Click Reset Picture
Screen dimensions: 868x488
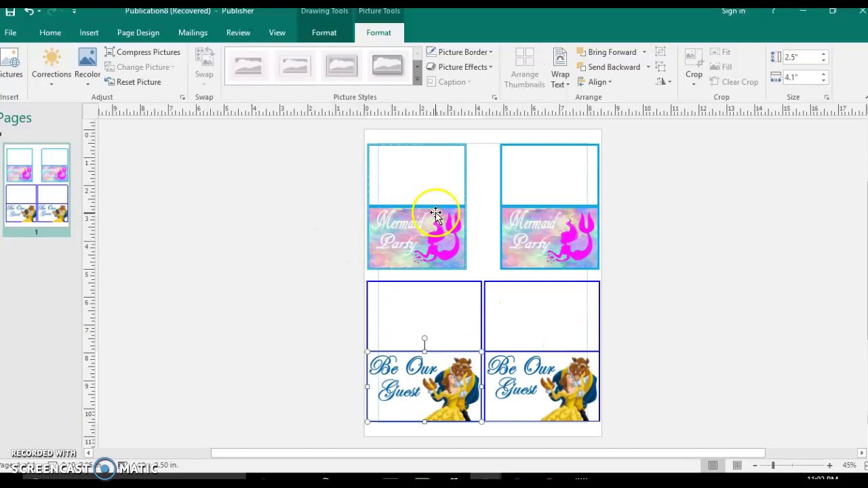tap(133, 82)
